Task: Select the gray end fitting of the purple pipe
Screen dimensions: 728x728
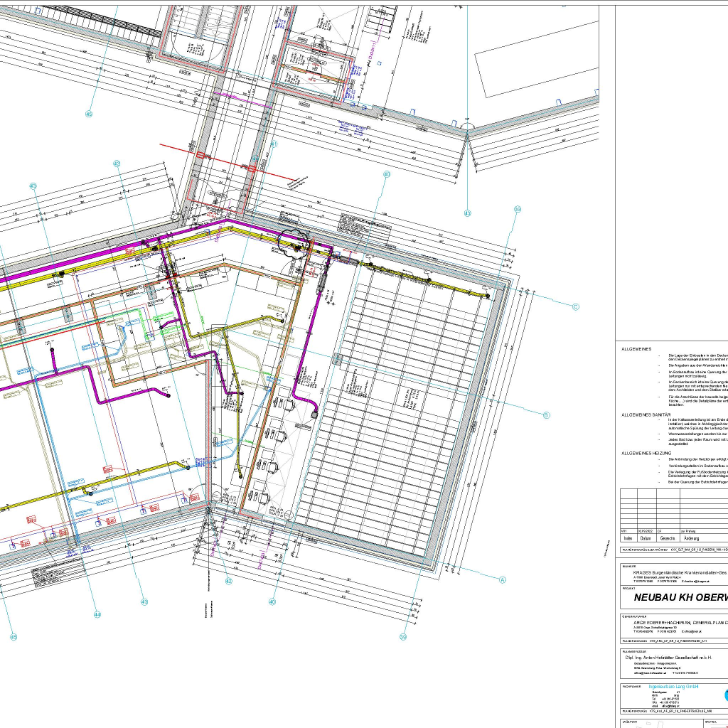Action: pos(314,414)
